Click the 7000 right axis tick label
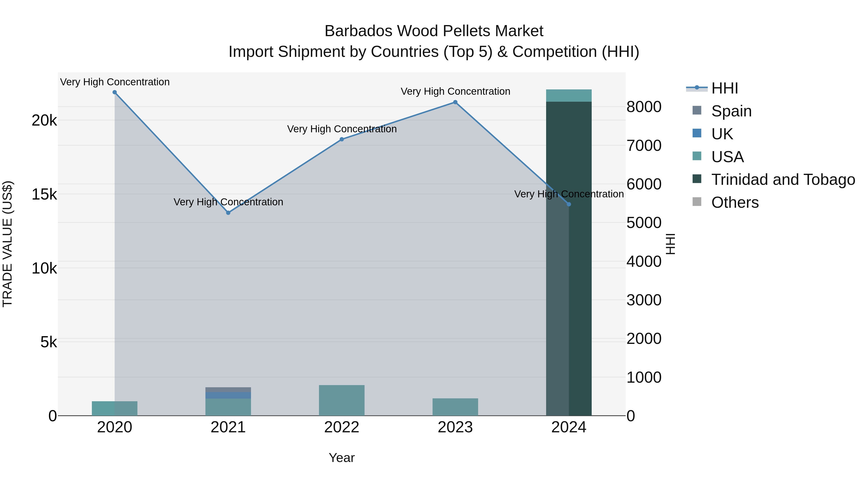The image size is (868, 488). point(644,146)
